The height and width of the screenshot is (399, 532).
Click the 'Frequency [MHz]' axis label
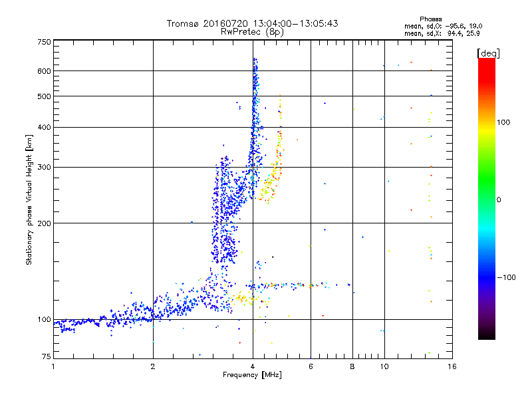click(x=252, y=375)
